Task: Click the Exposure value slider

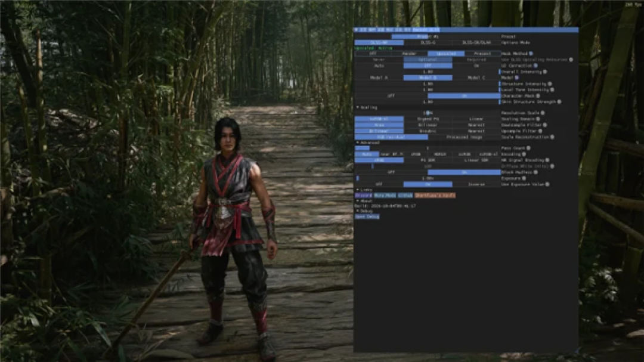Action: pyautogui.click(x=428, y=178)
